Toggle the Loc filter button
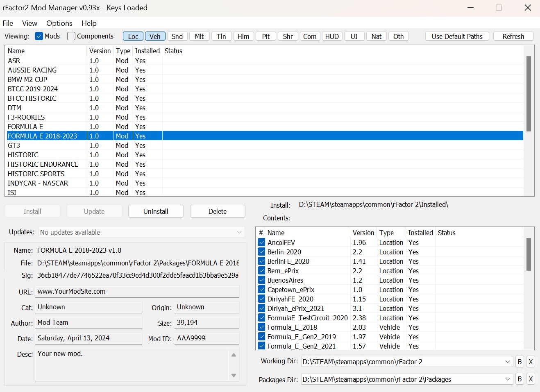The image size is (540, 392). coord(133,36)
